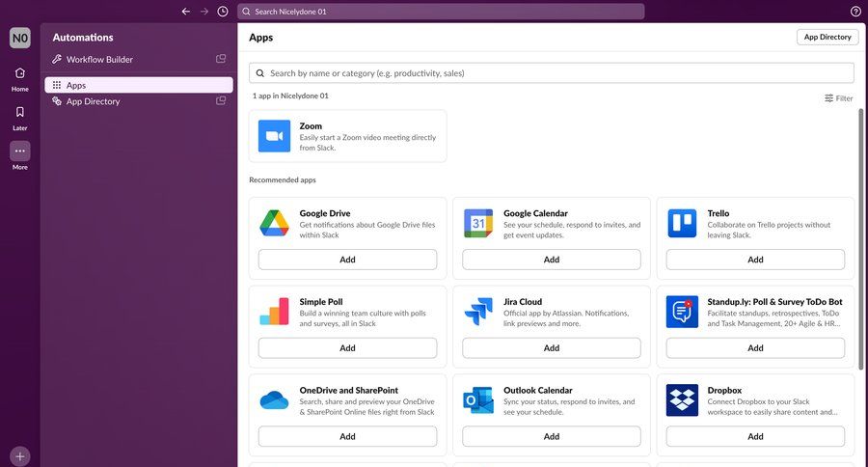Click the Dropbox title text
The image size is (868, 467).
point(724,390)
